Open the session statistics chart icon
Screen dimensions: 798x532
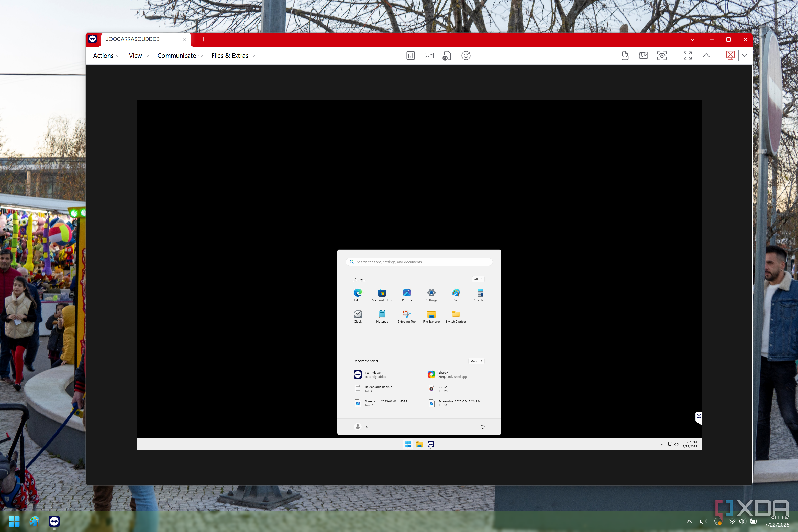click(x=411, y=56)
